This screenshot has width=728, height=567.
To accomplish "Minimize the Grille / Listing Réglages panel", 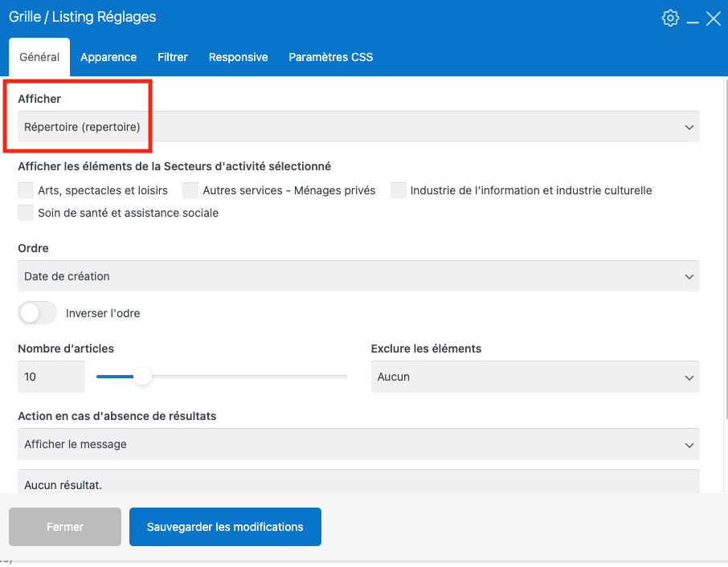I will [692, 19].
